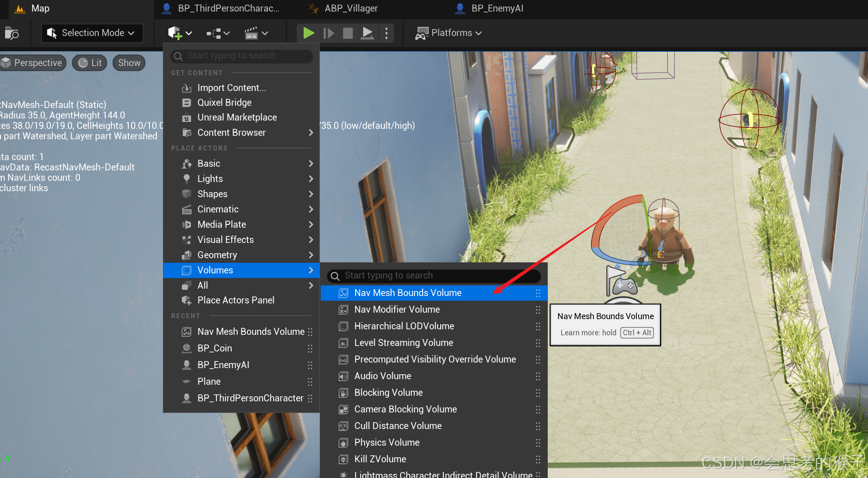Image resolution: width=868 pixels, height=478 pixels.
Task: Select the highlighted Volumes menu entry
Action: [x=241, y=270]
